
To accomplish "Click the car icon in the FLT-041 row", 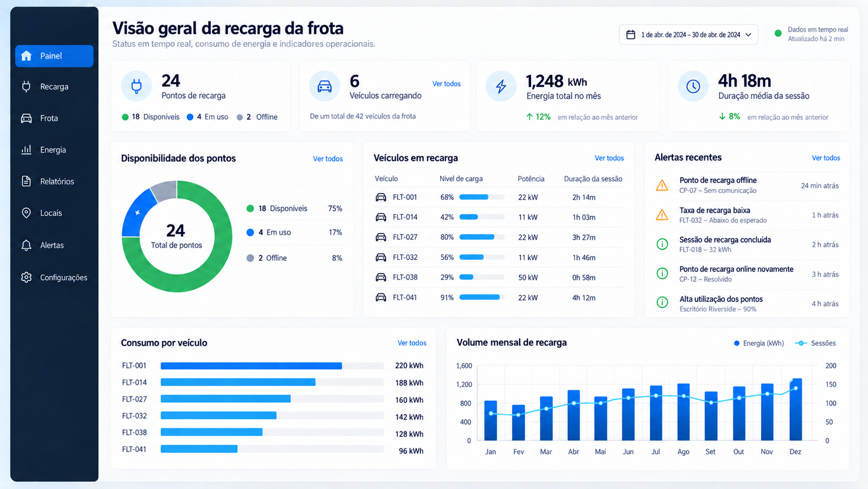I will [381, 298].
